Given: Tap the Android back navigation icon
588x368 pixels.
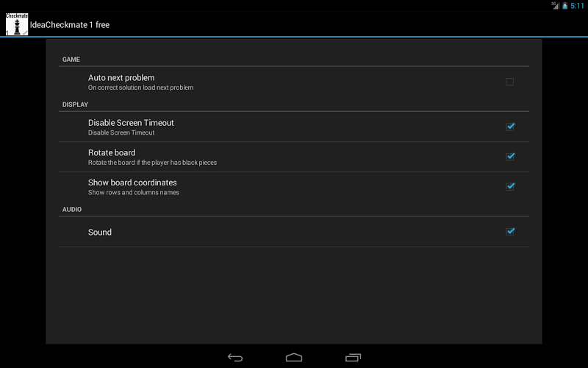Looking at the screenshot, I should (x=235, y=358).
